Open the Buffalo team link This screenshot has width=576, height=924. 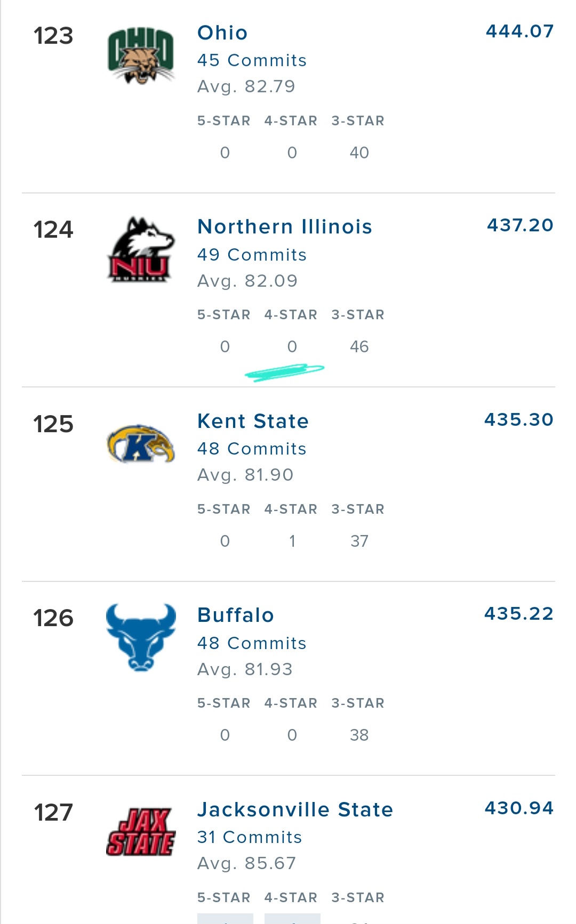(x=235, y=615)
